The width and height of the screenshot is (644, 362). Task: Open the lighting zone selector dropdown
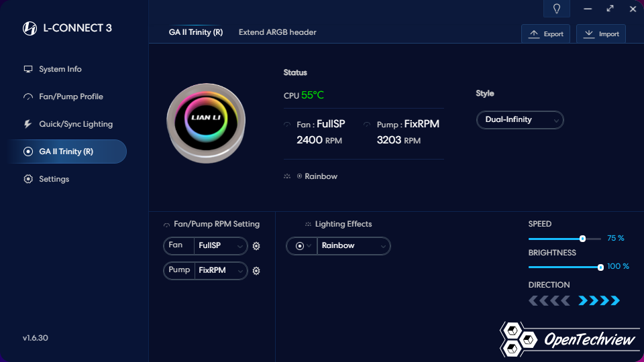coord(303,246)
